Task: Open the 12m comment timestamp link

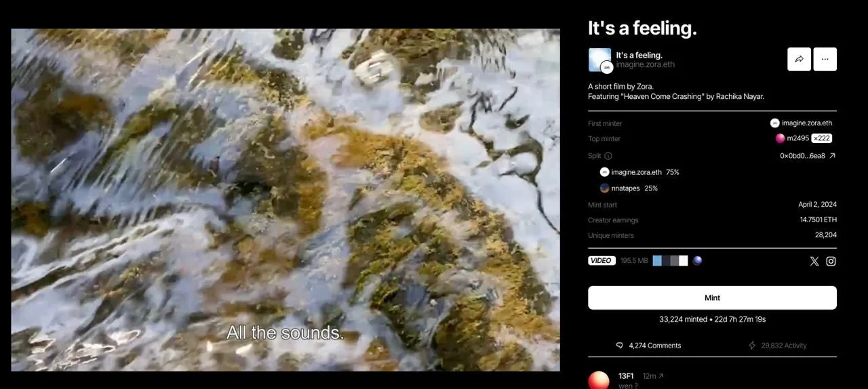Action: pyautogui.click(x=652, y=376)
